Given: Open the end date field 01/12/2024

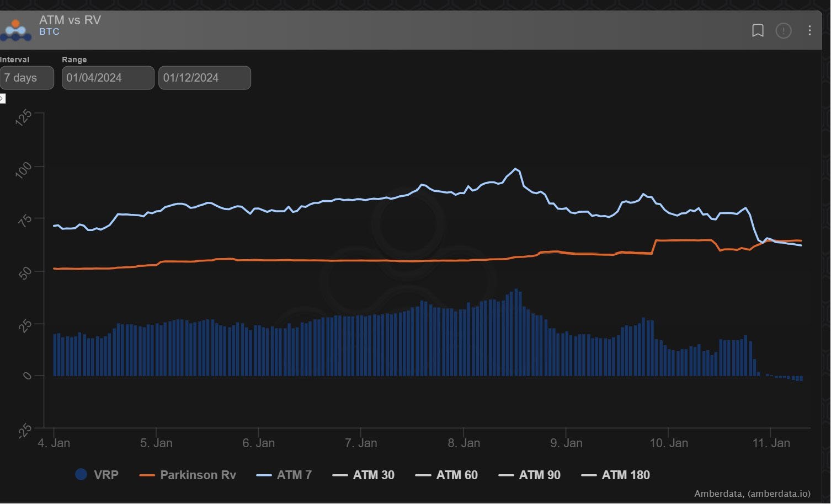Looking at the screenshot, I should pos(204,78).
